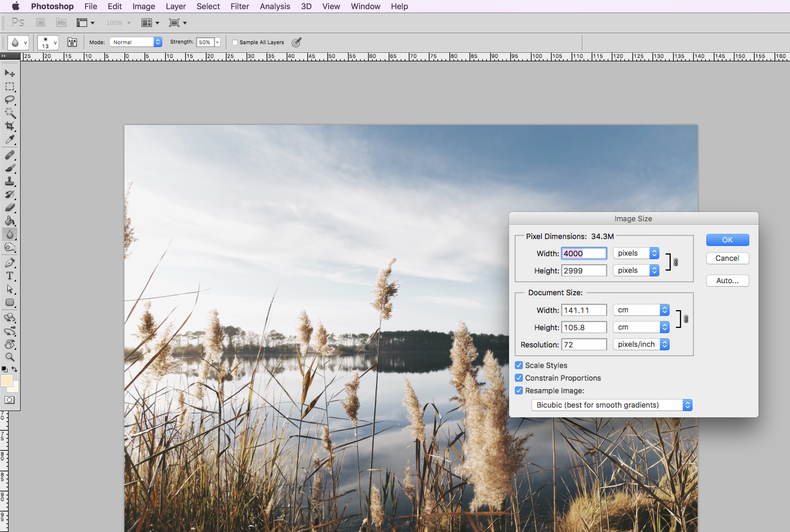Viewport: 790px width, 532px height.
Task: Open the Layer menu
Action: point(176,6)
